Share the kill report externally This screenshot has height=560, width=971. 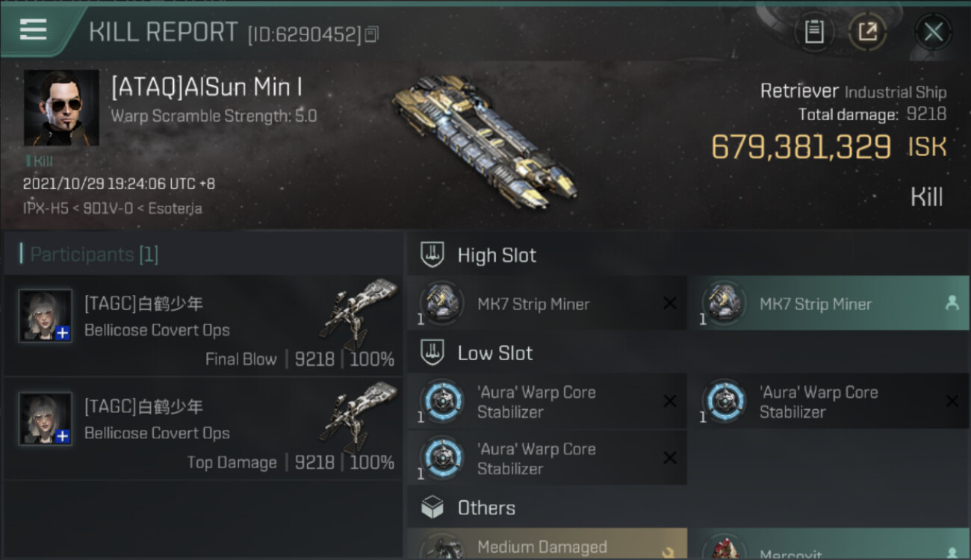pyautogui.click(x=867, y=31)
